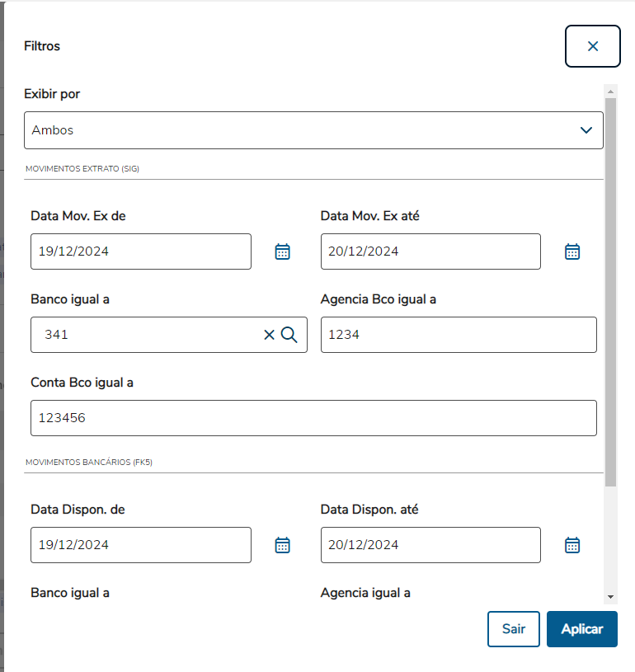Clear the Banco igual a value
Viewport: 635px width, 672px height.
pyautogui.click(x=269, y=335)
